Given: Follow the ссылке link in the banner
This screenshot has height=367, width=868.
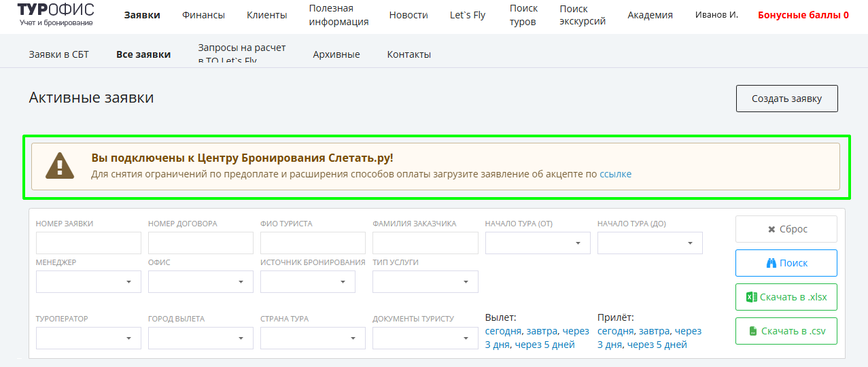Looking at the screenshot, I should 615,174.
